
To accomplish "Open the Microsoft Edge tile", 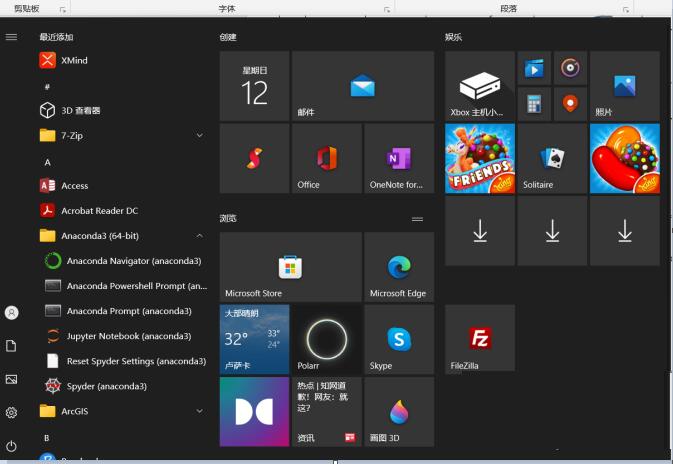I will tap(398, 267).
